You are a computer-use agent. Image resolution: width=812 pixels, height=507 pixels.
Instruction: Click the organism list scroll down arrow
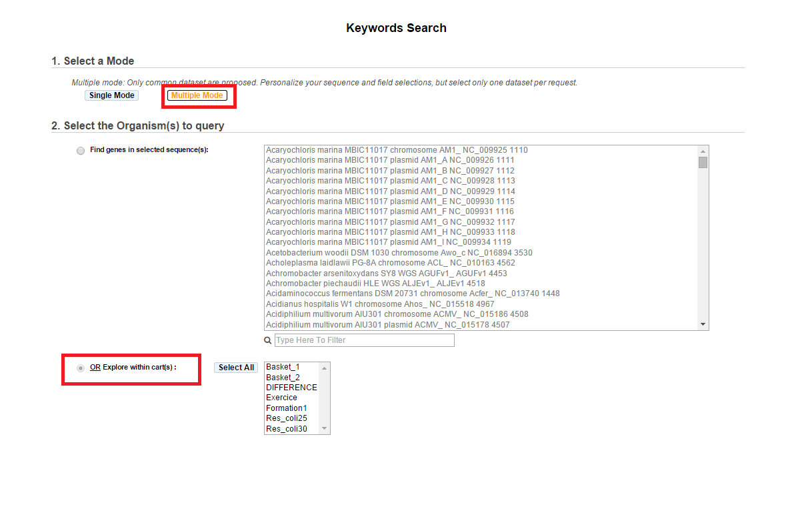click(703, 324)
